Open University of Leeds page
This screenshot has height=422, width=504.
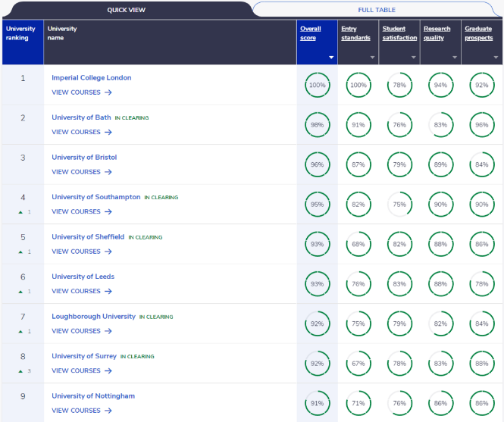click(83, 277)
